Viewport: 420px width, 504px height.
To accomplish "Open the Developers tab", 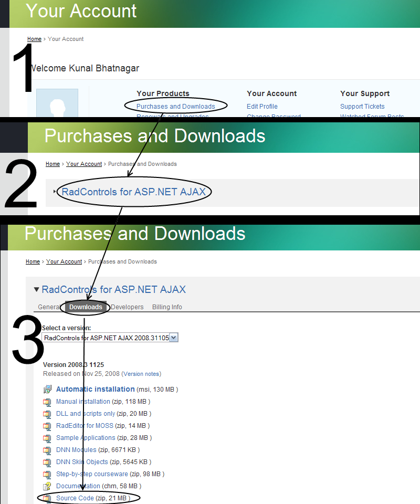I will [x=127, y=307].
